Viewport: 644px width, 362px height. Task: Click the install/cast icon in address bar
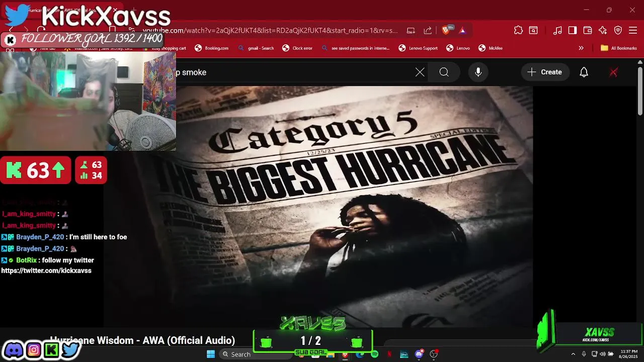coord(411,30)
